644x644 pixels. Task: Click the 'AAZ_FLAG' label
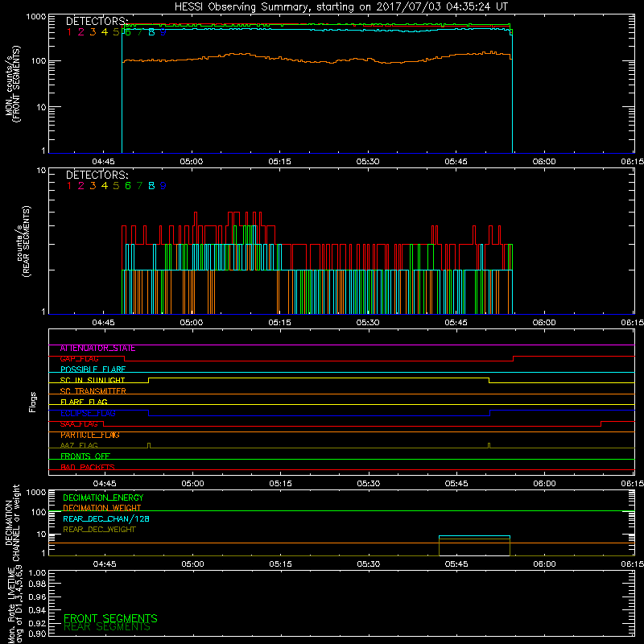(79, 446)
